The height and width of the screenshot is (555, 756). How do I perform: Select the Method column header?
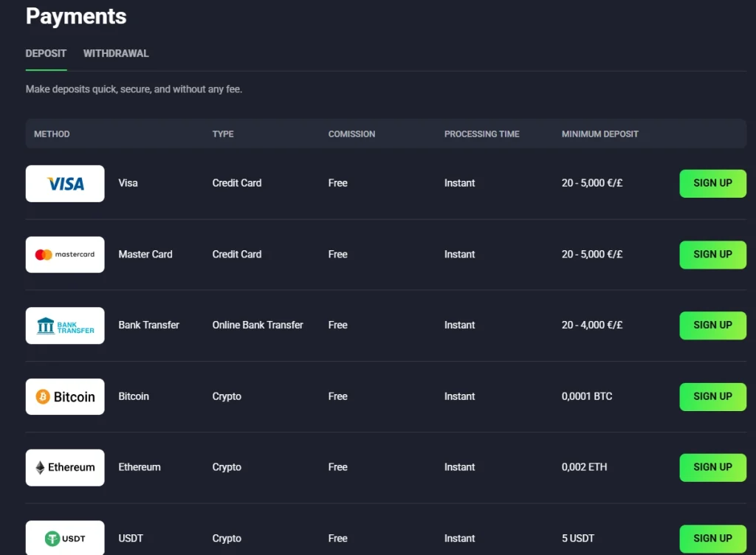coord(52,134)
